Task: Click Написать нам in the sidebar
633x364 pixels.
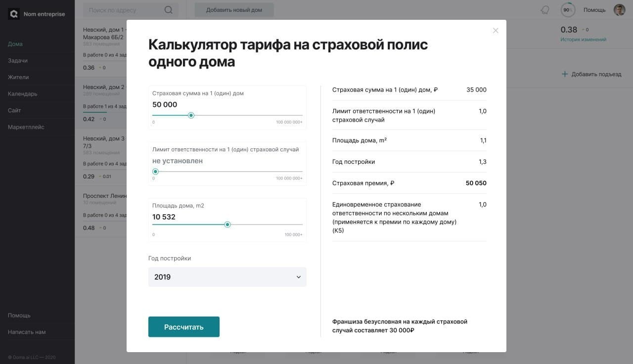Action: pos(27,332)
